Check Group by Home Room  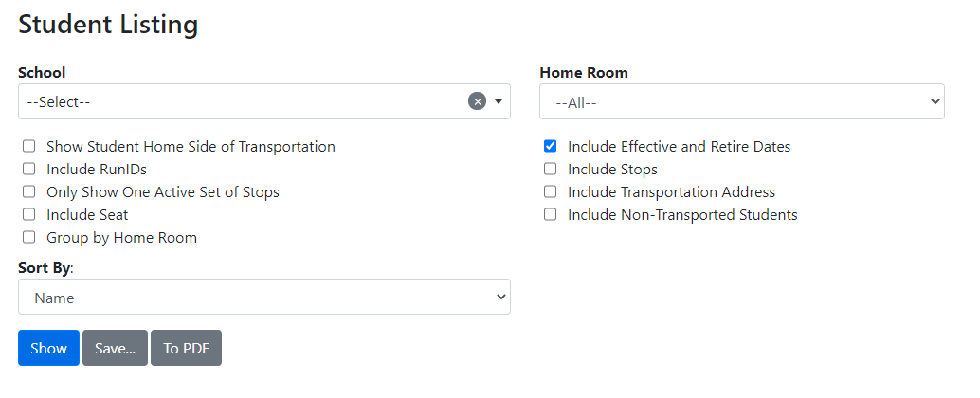coord(29,238)
